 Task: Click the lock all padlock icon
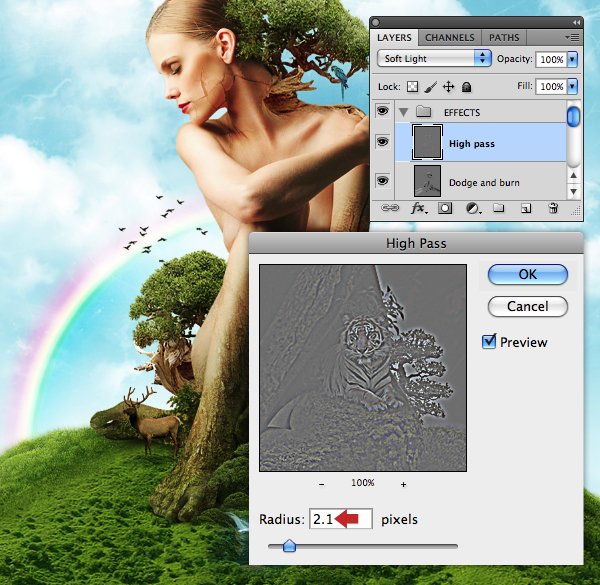pos(466,87)
